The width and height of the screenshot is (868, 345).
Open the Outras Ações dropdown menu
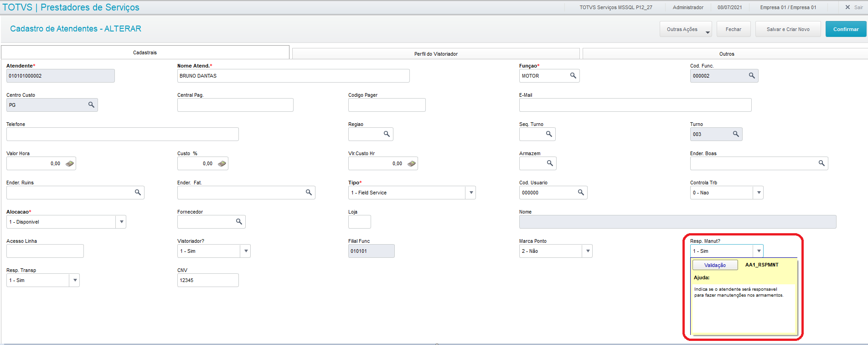[x=686, y=29]
